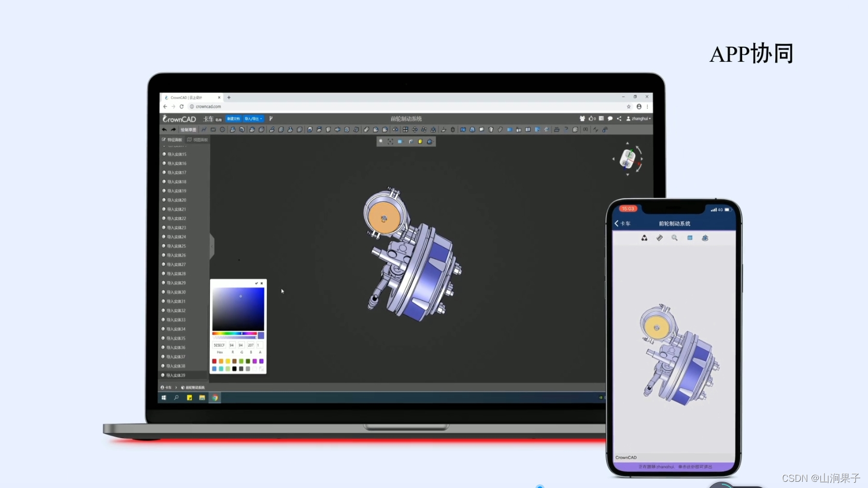This screenshot has width=868, height=488.
Task: Undo the last action in CrownCAD toolbar
Action: tap(165, 130)
